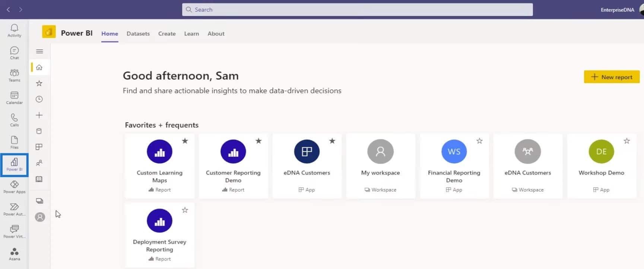
Task: Switch to Learn tab
Action: point(191,34)
